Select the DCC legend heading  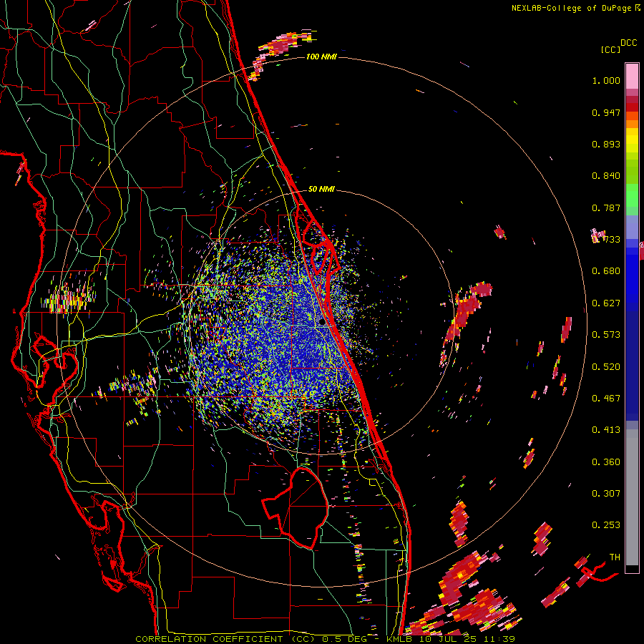tap(629, 43)
